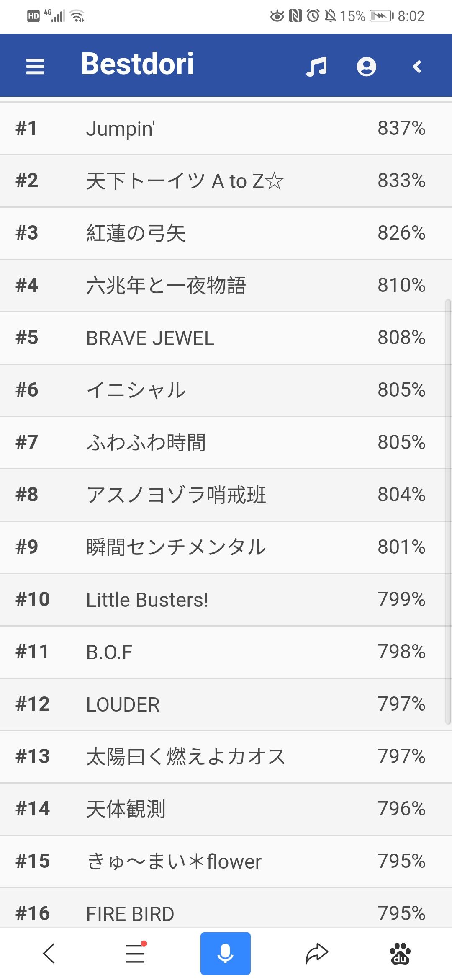Tap the share arrow icon
The height and width of the screenshot is (980, 452).
(x=317, y=954)
